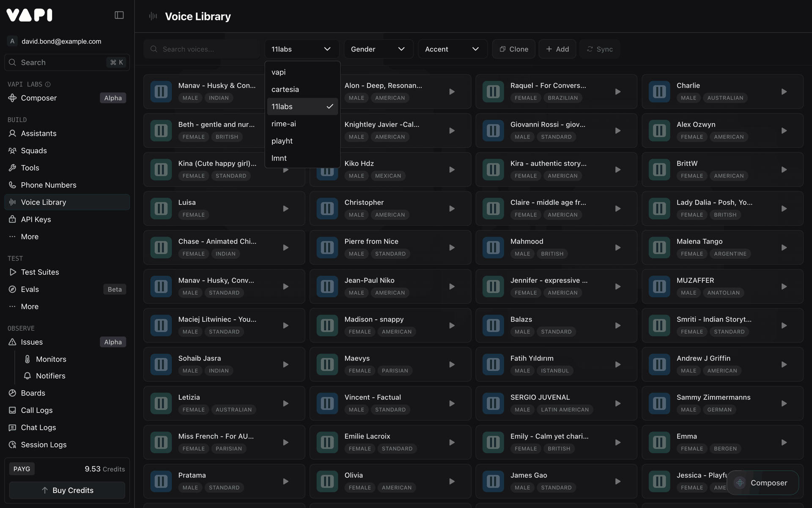Play the Olivia voice preview

pyautogui.click(x=452, y=481)
